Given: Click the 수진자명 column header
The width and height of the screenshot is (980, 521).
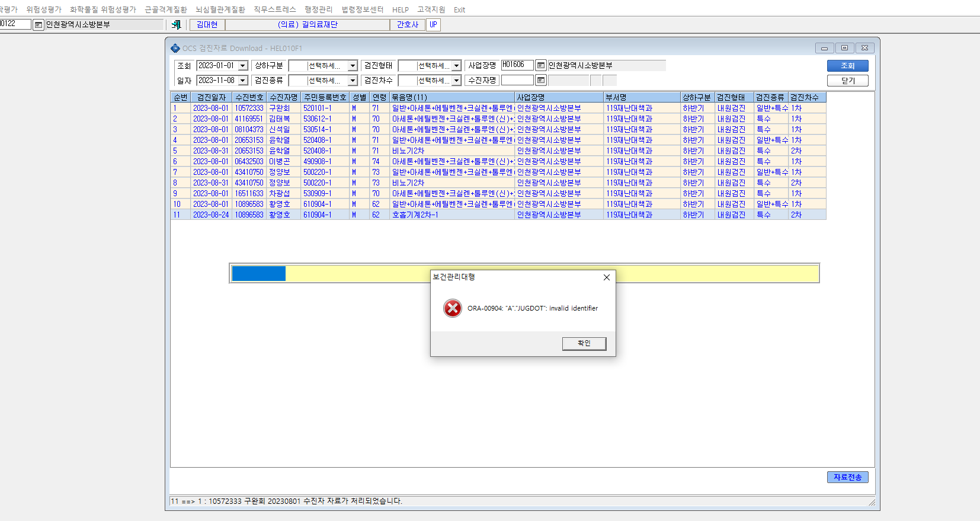Looking at the screenshot, I should click(x=284, y=97).
